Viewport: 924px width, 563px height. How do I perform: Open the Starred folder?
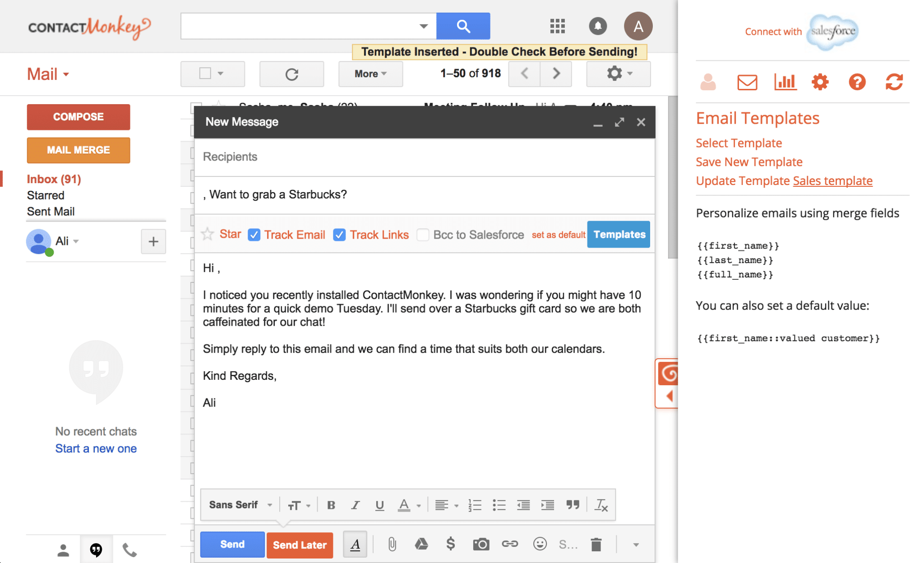(x=46, y=195)
